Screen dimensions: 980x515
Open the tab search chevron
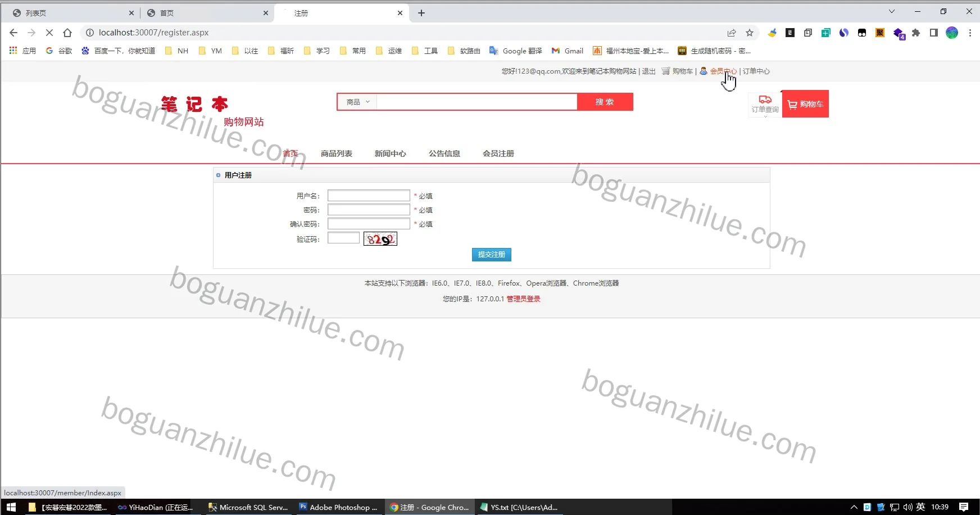point(892,11)
